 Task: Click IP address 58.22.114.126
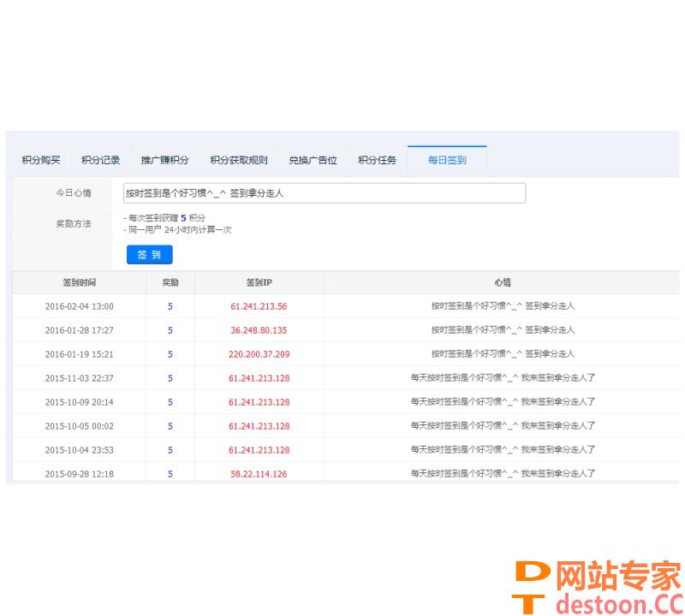pyautogui.click(x=259, y=474)
